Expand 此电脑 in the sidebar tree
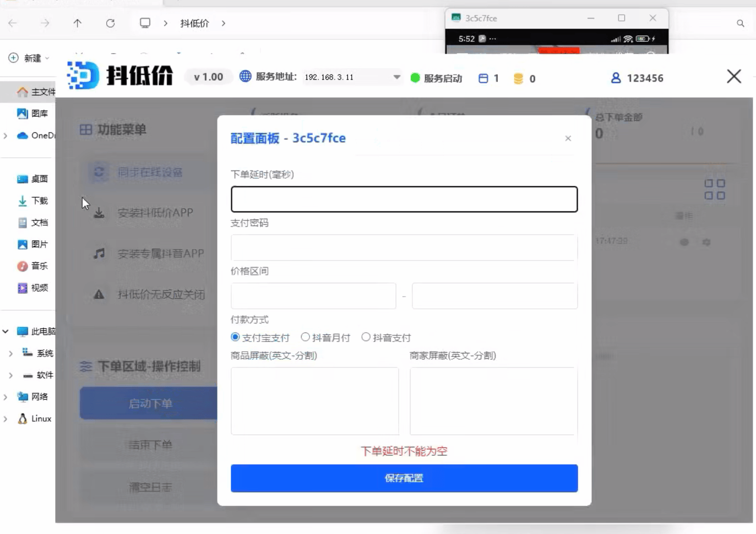Image resolution: width=756 pixels, height=534 pixels. click(6, 331)
